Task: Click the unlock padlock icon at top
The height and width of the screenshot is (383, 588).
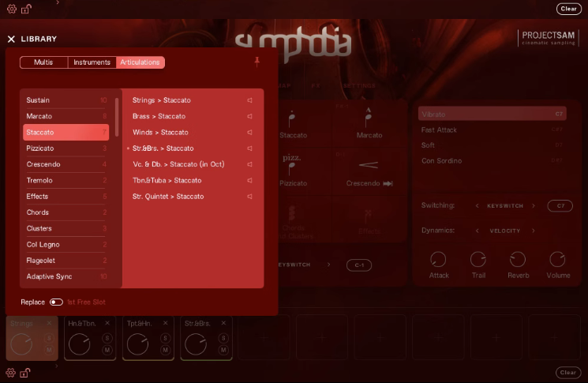Action: click(x=26, y=9)
